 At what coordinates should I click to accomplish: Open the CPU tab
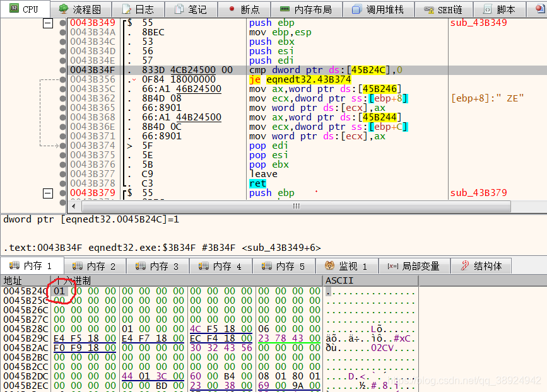point(25,9)
